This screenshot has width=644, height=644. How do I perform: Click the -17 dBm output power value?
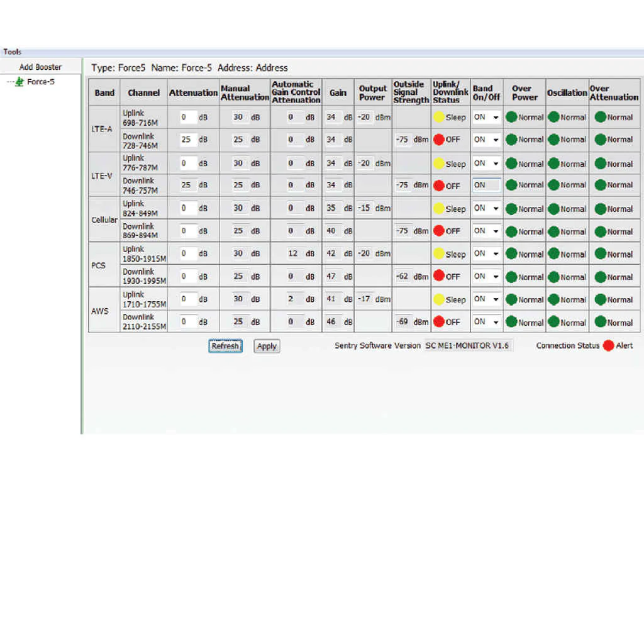point(364,299)
